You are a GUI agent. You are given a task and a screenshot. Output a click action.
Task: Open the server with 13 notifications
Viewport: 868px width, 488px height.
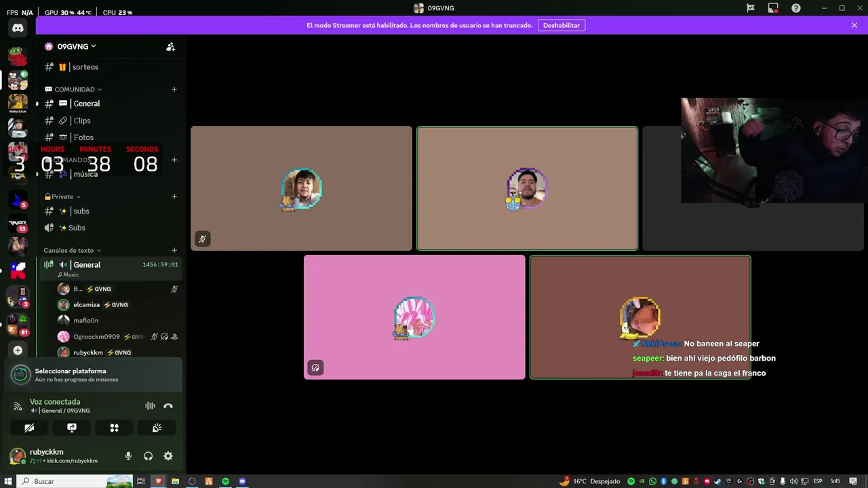(x=18, y=224)
